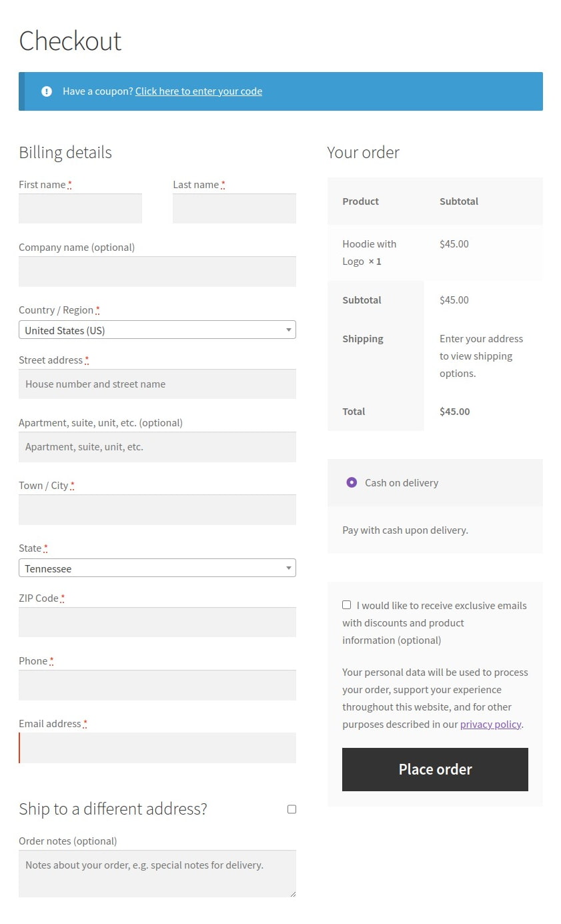Click the ZIP Code input field
The width and height of the screenshot is (561, 924).
click(157, 622)
